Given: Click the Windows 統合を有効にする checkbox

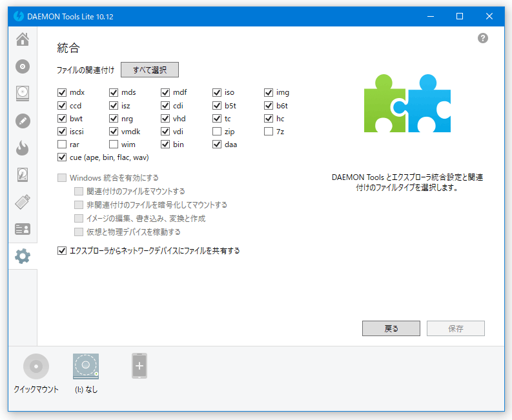Looking at the screenshot, I should (62, 178).
